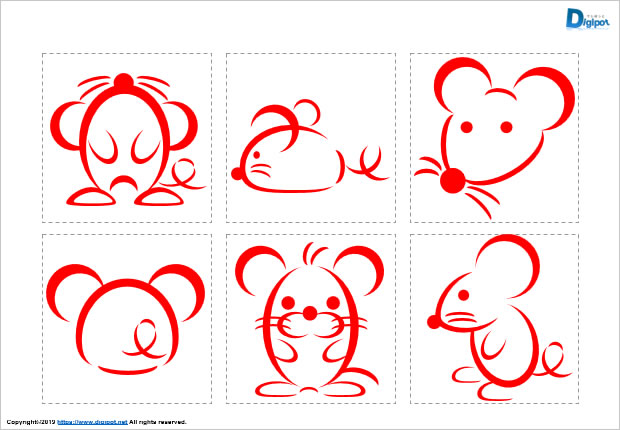
Task: Click the right eye of the big-eared mouse face
Action: tap(506, 126)
